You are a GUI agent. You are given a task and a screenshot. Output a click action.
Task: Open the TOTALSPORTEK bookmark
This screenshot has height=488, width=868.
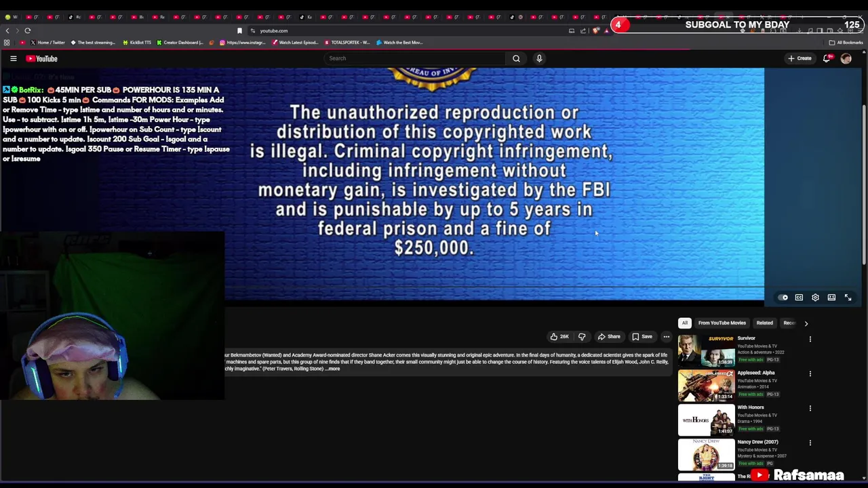347,43
